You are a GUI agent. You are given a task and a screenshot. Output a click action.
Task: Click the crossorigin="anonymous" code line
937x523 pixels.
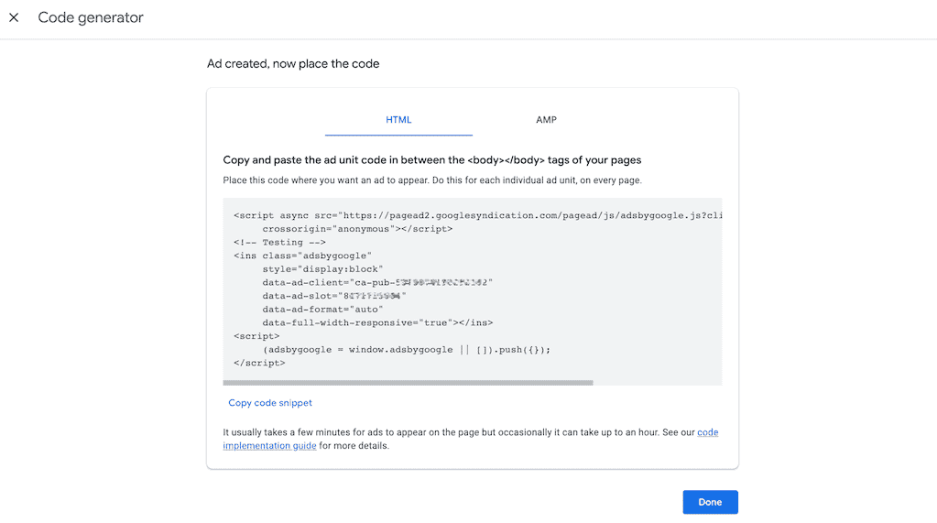click(x=357, y=229)
